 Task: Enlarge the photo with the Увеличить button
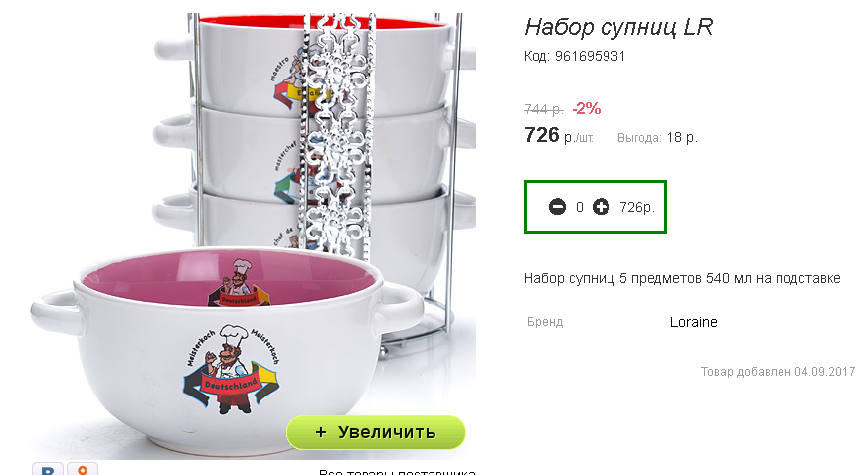[376, 432]
